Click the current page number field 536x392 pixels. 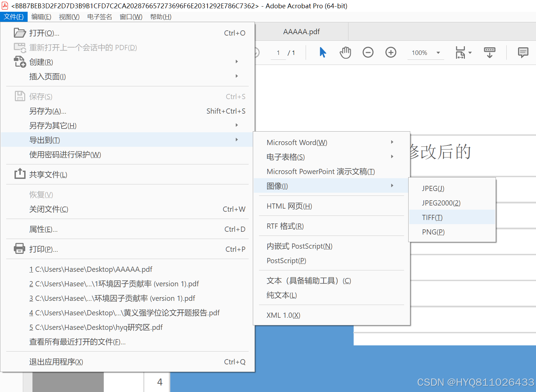278,53
